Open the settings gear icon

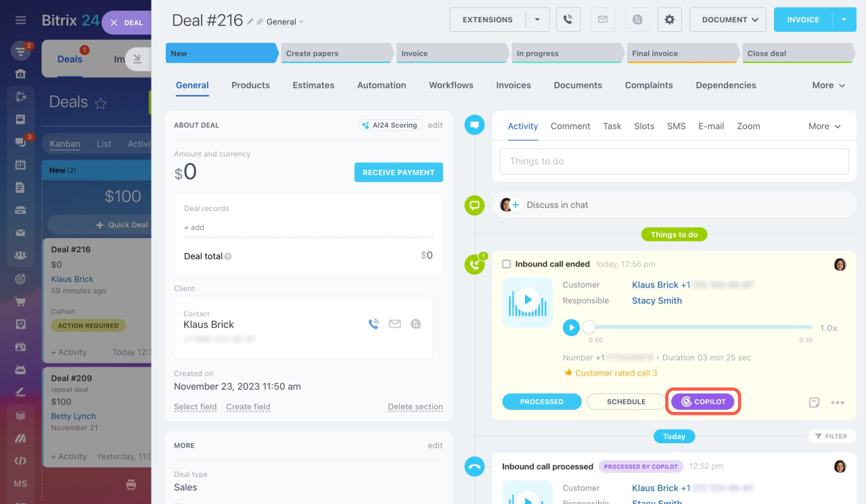pos(669,20)
